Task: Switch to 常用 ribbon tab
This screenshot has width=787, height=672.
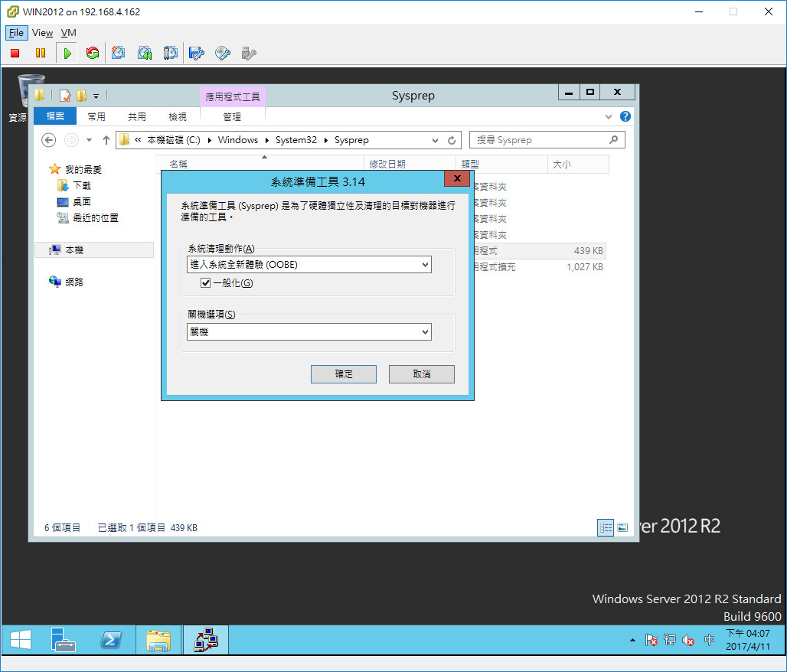Action: [96, 116]
